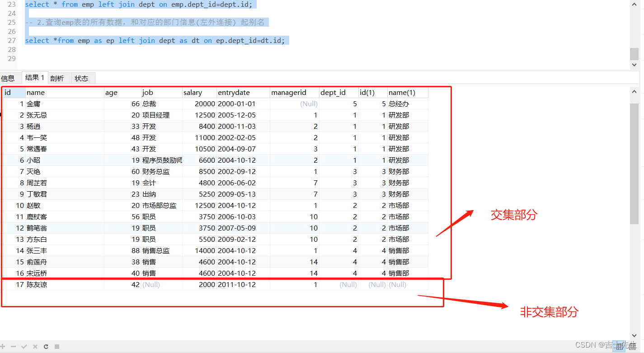Image resolution: width=644 pixels, height=353 pixels.
Task: Click the refresh icon in bottom toolbar
Action: pos(46,347)
